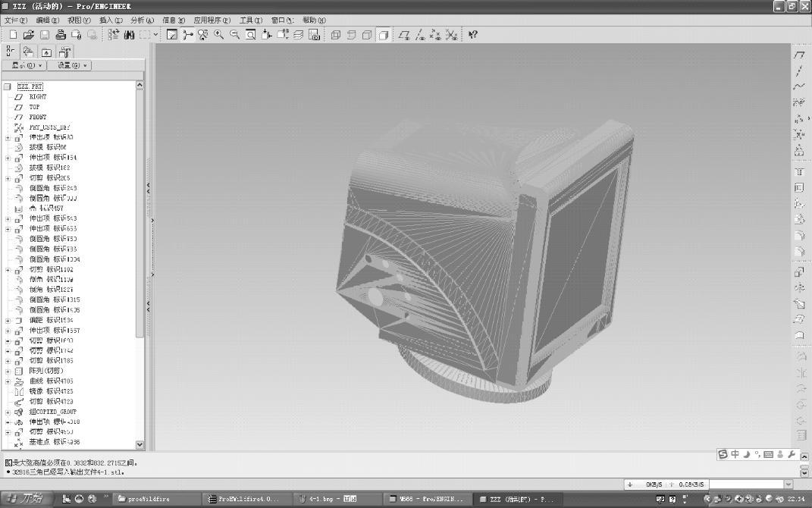This screenshot has width=812, height=508.
Task: Open the 文件 menu
Action: point(15,20)
